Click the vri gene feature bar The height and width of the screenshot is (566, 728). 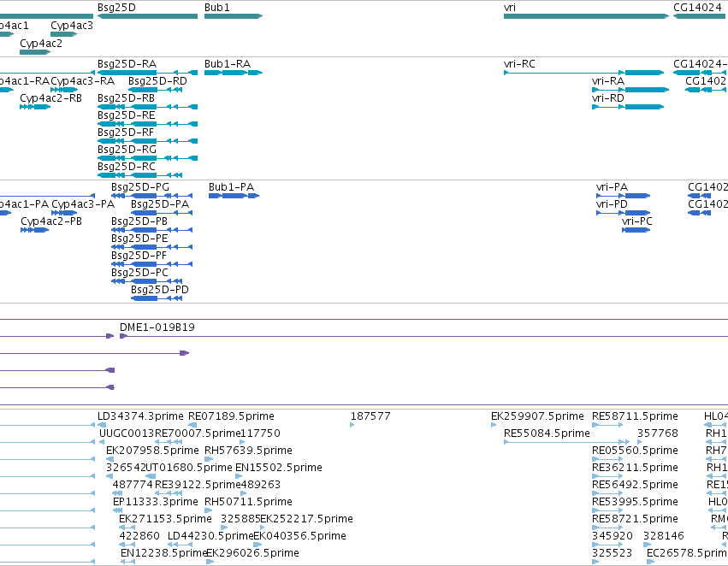(x=586, y=16)
